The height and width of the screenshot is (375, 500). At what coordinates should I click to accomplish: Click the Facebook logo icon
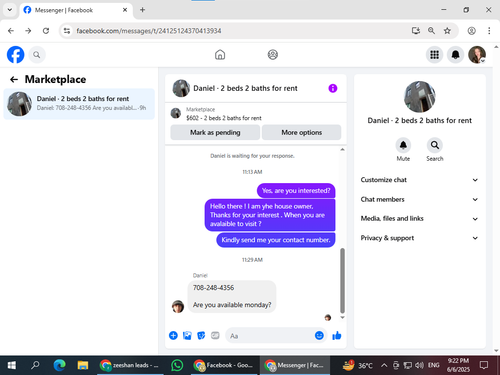coord(15,55)
